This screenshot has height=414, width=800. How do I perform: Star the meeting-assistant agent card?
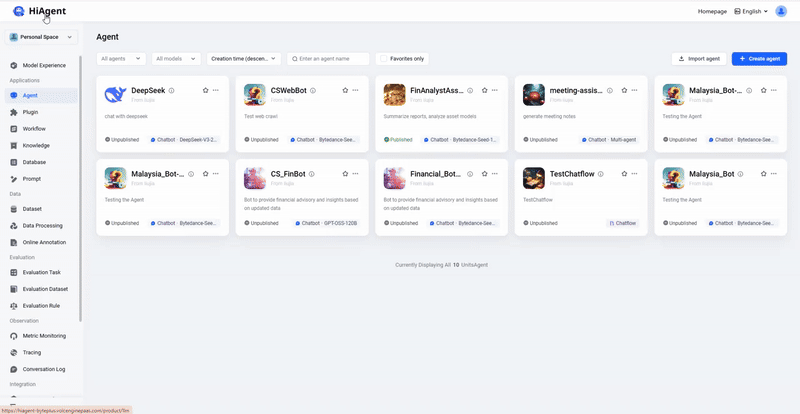625,90
